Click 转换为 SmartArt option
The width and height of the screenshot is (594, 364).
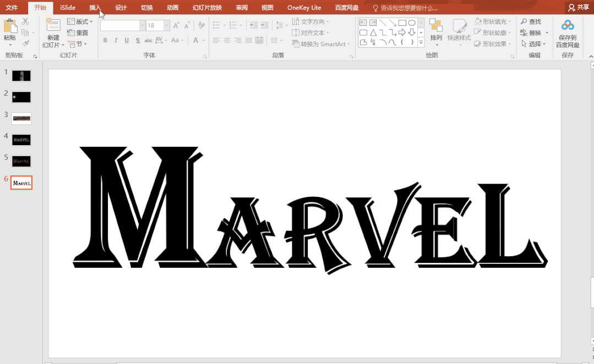[321, 44]
